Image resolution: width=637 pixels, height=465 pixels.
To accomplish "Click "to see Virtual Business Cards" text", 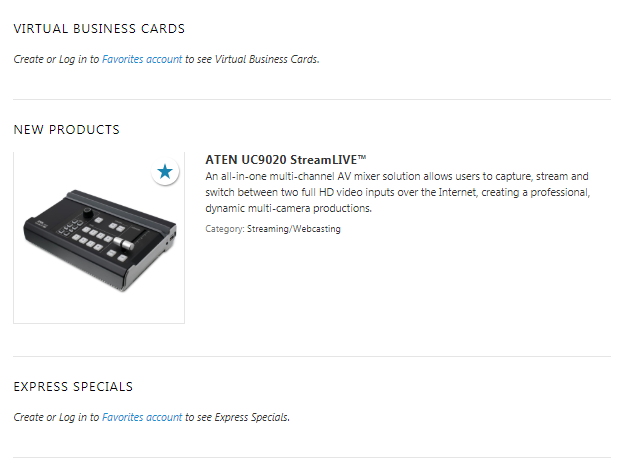I will pyautogui.click(x=252, y=60).
